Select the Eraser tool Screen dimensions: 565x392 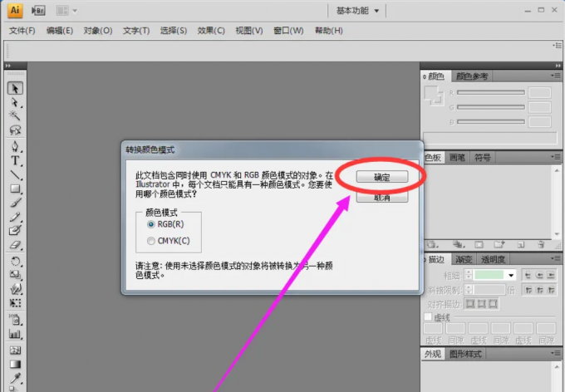pyautogui.click(x=15, y=245)
